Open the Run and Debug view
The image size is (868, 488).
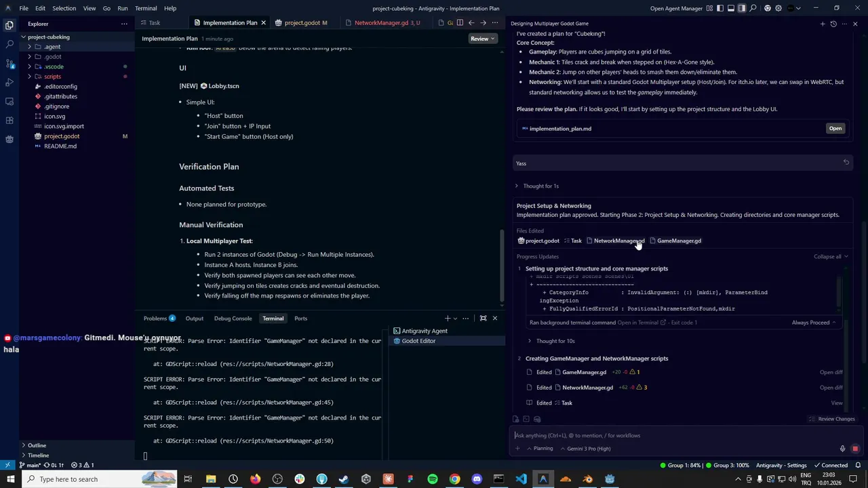(9, 82)
